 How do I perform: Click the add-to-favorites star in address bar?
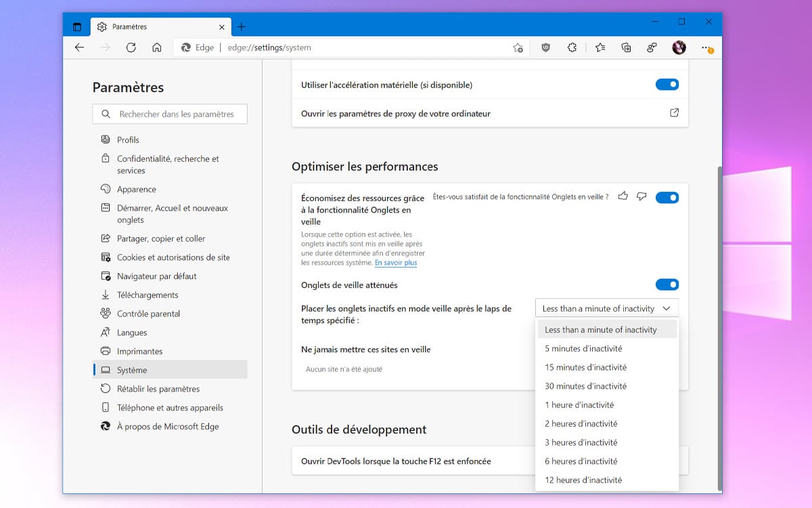point(518,47)
